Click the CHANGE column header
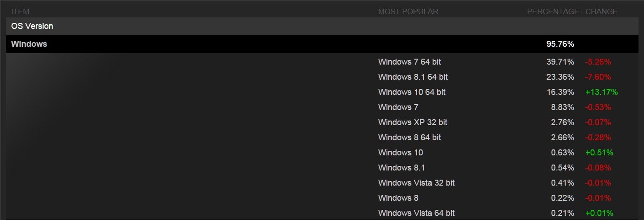 pos(601,11)
